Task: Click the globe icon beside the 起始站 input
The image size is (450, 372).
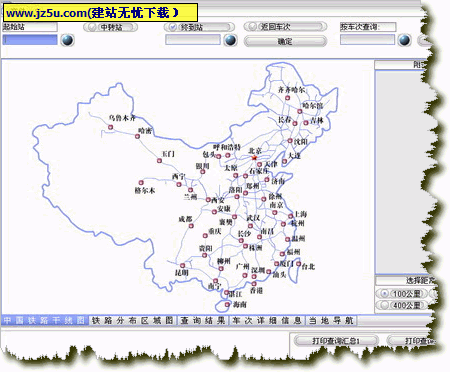Action: tap(67, 40)
